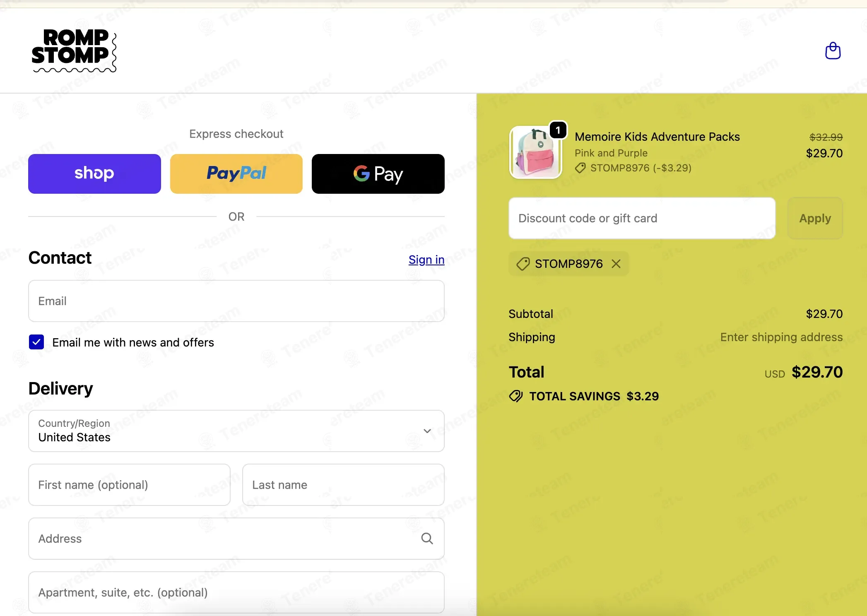This screenshot has width=867, height=616.
Task: Open the Country/Region dropdown
Action: (236, 431)
